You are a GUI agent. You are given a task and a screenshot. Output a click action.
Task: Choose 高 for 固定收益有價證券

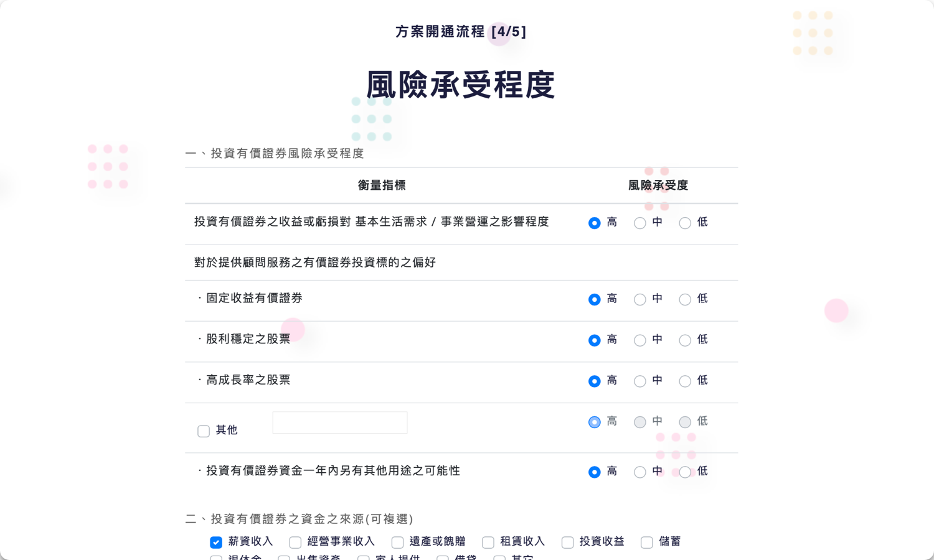click(x=595, y=300)
